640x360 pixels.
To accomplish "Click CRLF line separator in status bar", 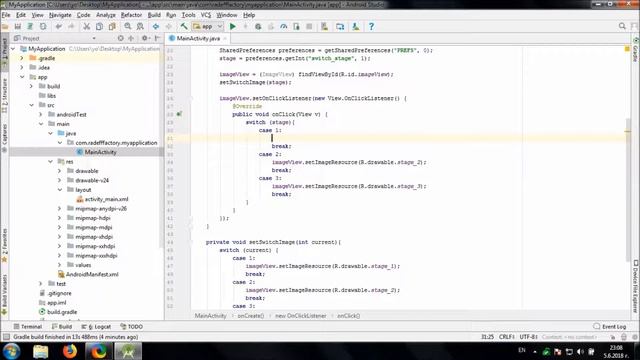I will (507, 337).
